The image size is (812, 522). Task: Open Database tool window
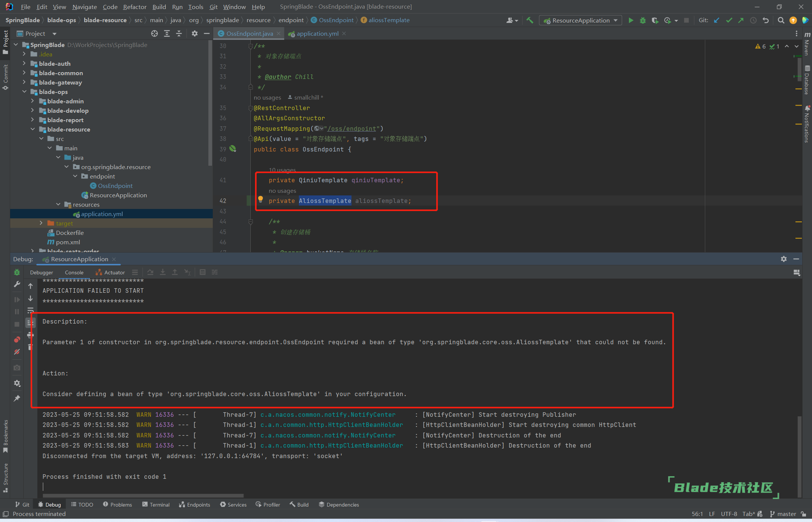(807, 80)
